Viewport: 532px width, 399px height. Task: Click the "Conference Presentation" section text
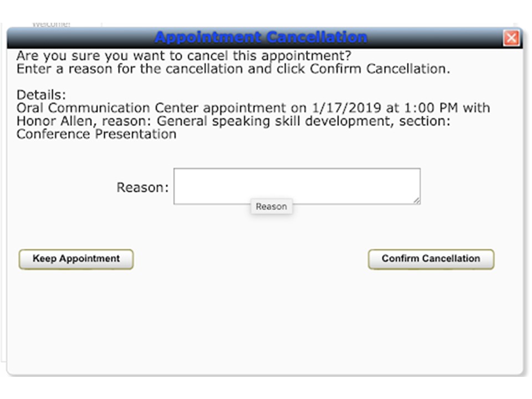[96, 134]
